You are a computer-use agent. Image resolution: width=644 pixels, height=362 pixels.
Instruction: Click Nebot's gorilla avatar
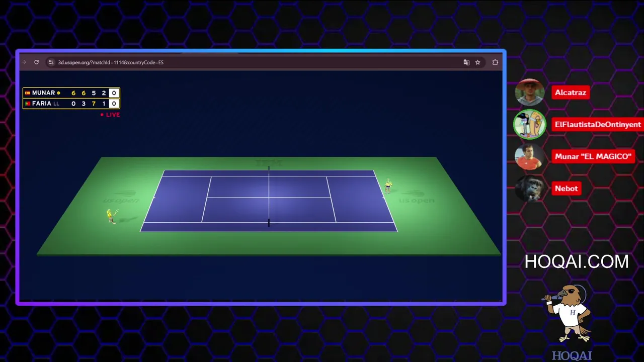[x=530, y=188]
